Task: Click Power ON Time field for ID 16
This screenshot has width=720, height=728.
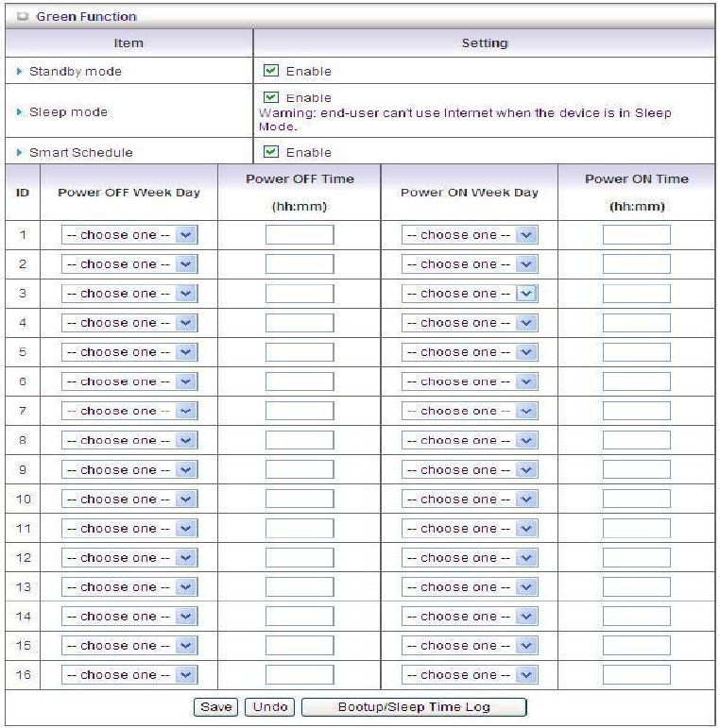Action: (637, 674)
